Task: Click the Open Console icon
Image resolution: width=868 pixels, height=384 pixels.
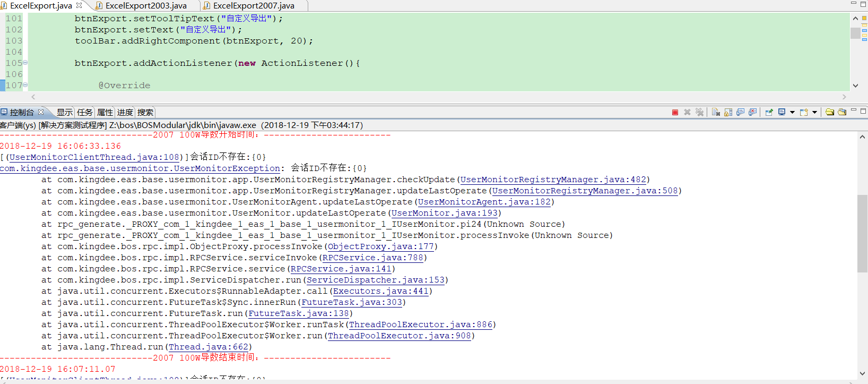Action: tap(804, 112)
